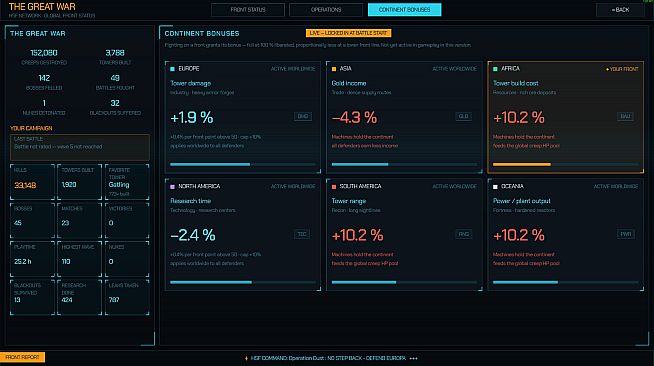Click the Africa green square marker
The height and width of the screenshot is (366, 654).
pos(495,69)
